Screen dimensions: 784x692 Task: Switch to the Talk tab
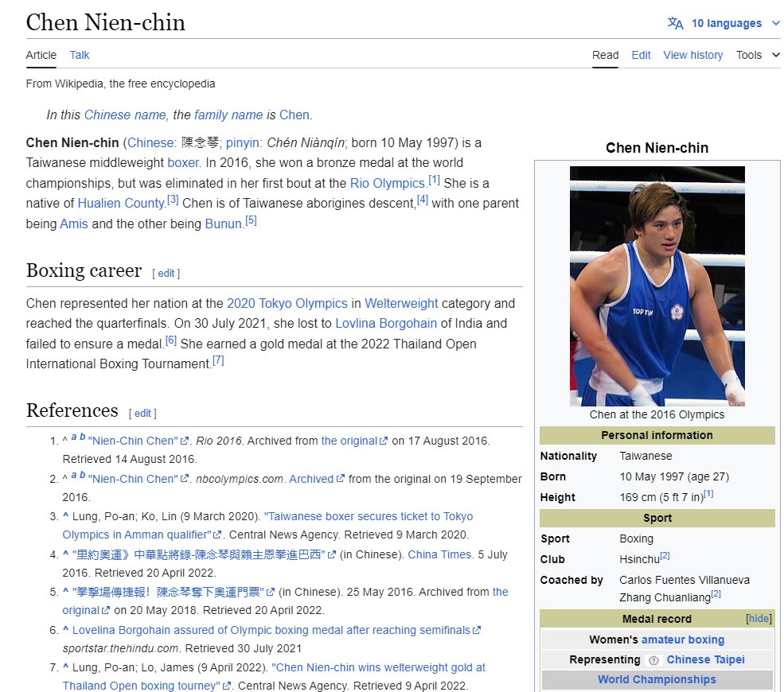click(x=79, y=55)
